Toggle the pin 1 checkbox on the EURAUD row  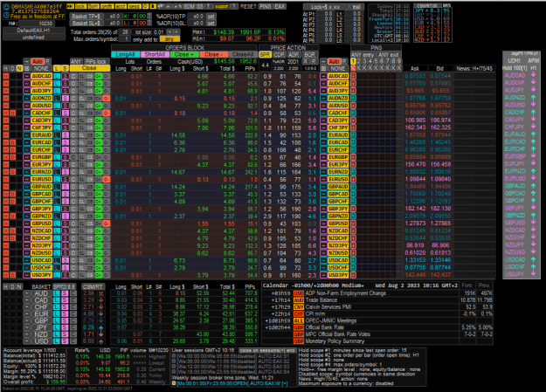(353, 135)
